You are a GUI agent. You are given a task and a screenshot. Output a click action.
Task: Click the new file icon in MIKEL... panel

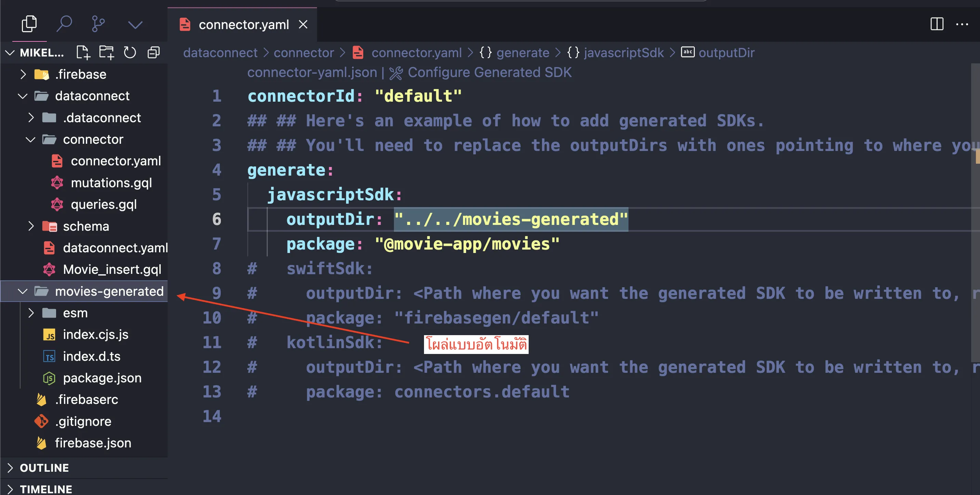[82, 53]
